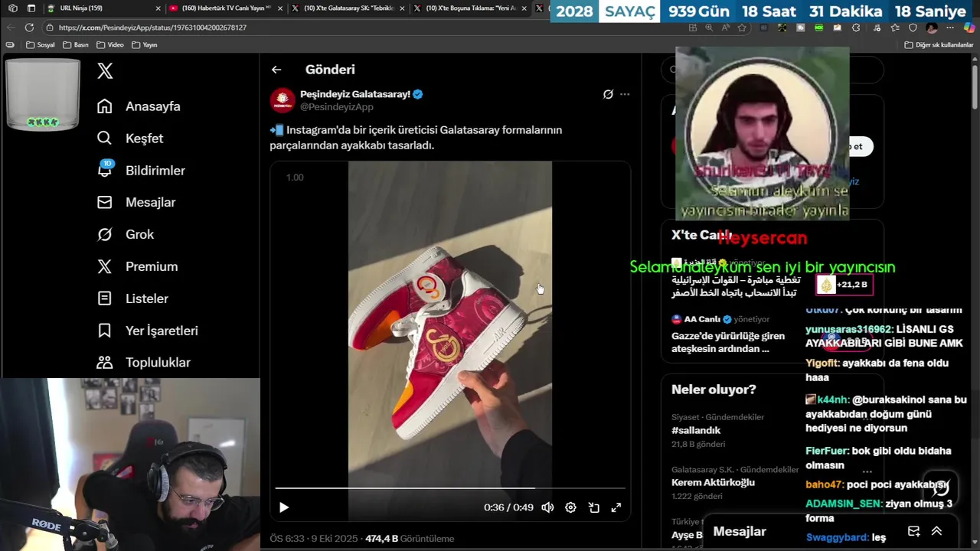Screen dimensions: 980x551
Task: Click the browser back button
Action: [11, 27]
